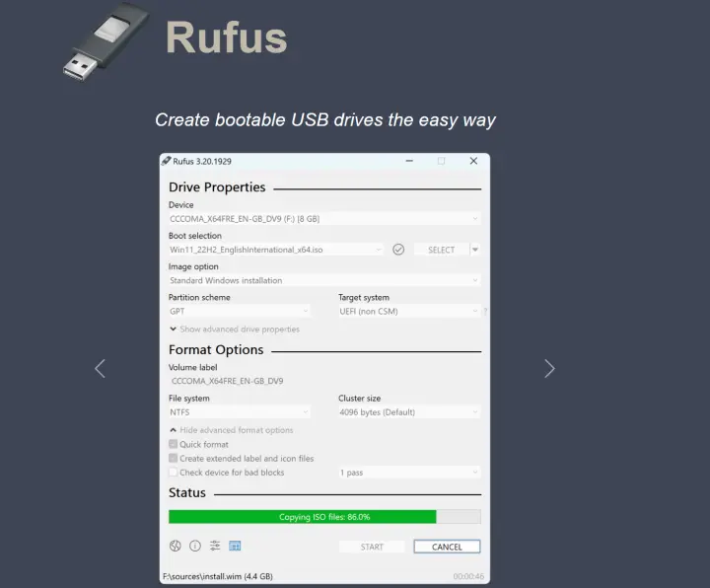The width and height of the screenshot is (710, 588).
Task: Close the Rufus window
Action: (473, 161)
